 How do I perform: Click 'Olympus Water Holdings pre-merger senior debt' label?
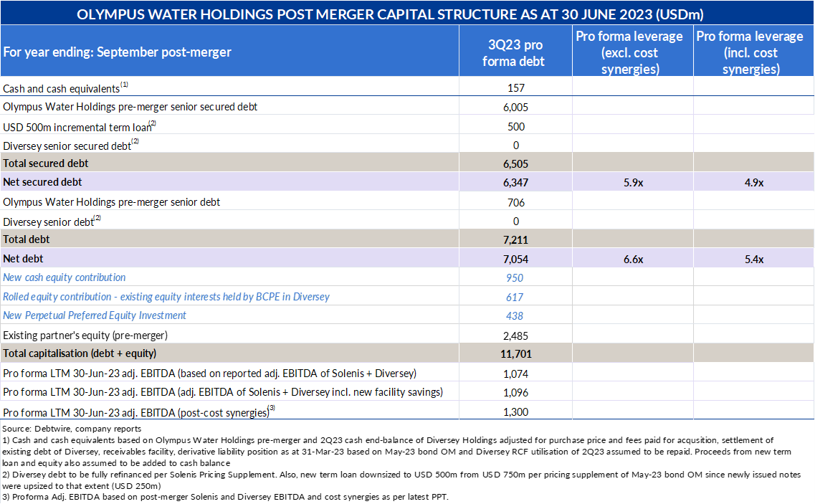111,201
